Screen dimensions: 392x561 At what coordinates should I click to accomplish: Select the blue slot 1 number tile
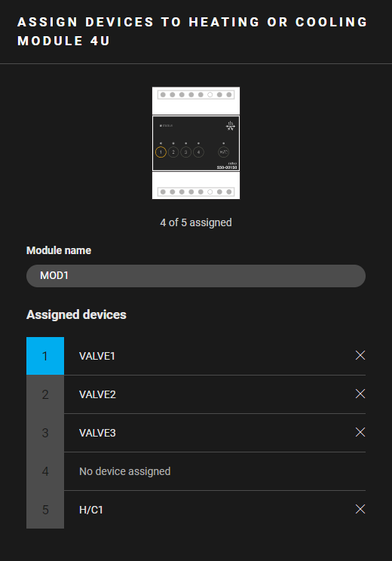click(x=45, y=356)
